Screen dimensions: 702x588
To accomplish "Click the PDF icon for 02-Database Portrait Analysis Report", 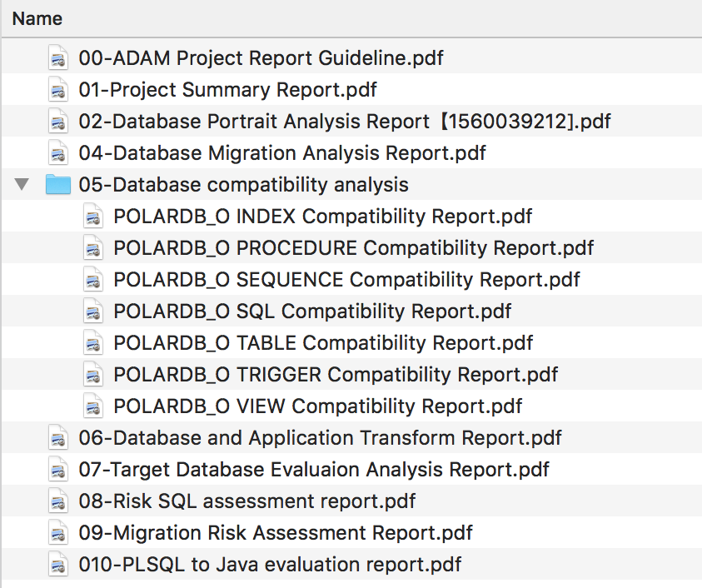I will click(58, 122).
